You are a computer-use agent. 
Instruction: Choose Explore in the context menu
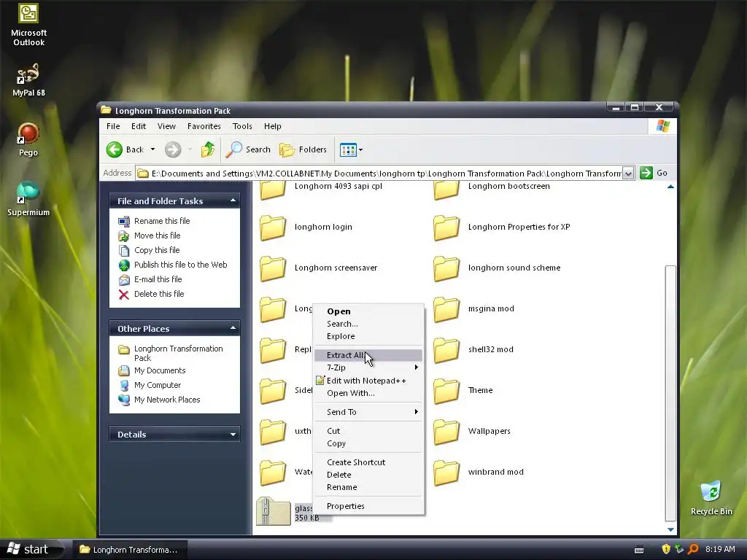pos(368,336)
